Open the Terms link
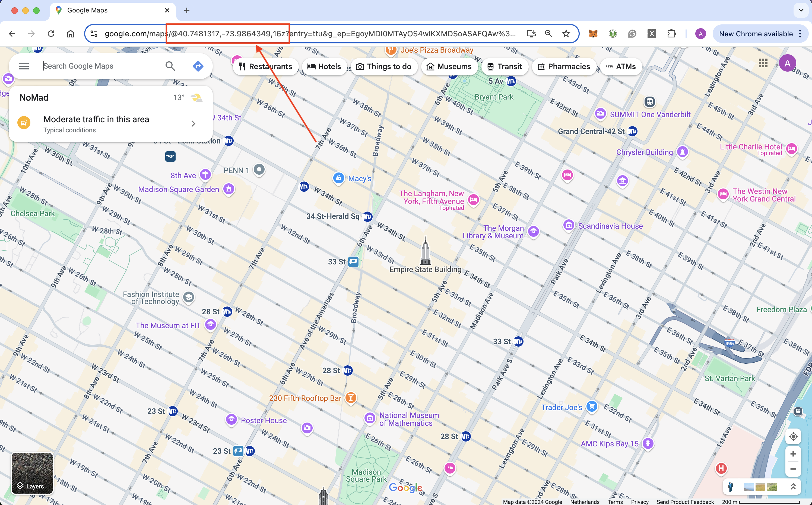This screenshot has height=505, width=812. (615, 502)
